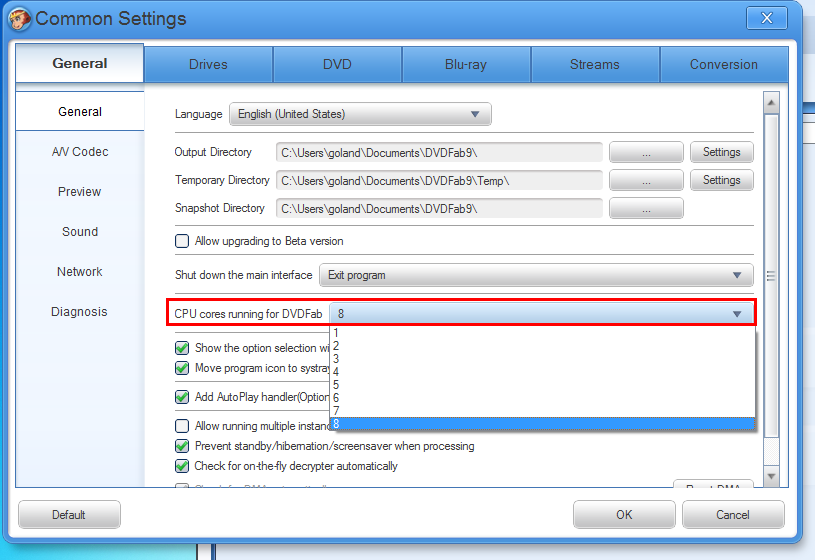
Task: Choose 4 CPU cores from list
Action: click(542, 372)
